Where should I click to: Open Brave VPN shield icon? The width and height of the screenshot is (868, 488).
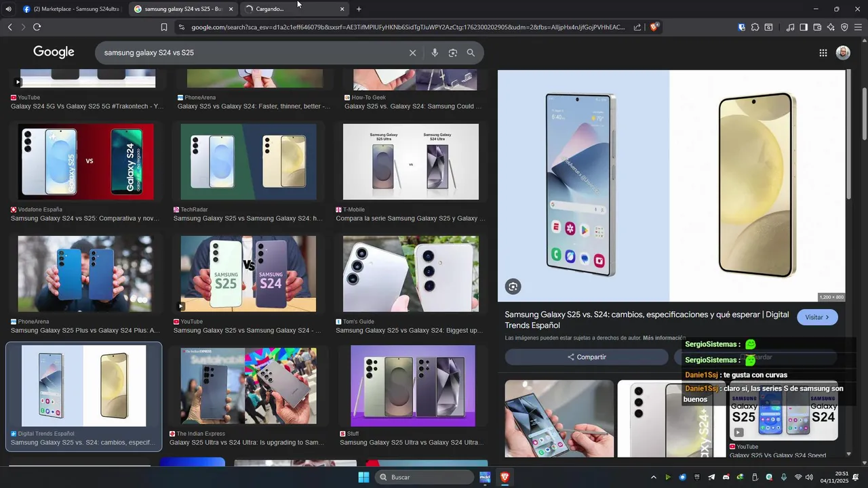tap(844, 27)
